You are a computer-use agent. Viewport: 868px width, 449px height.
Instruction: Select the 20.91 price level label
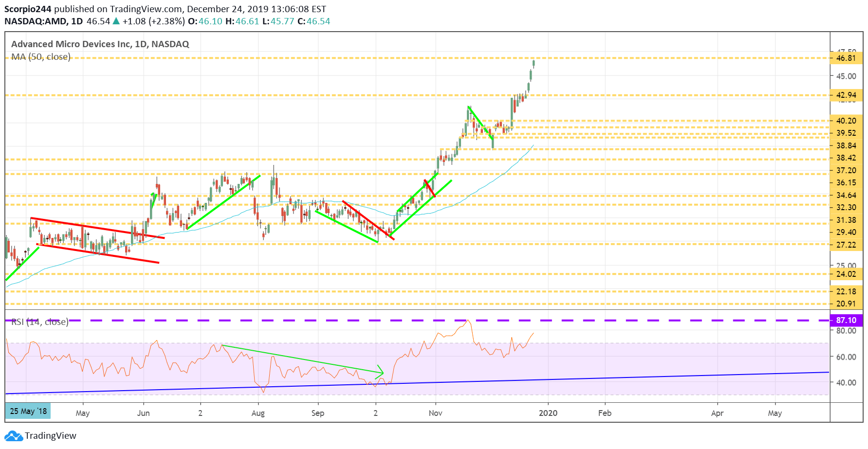click(x=846, y=304)
